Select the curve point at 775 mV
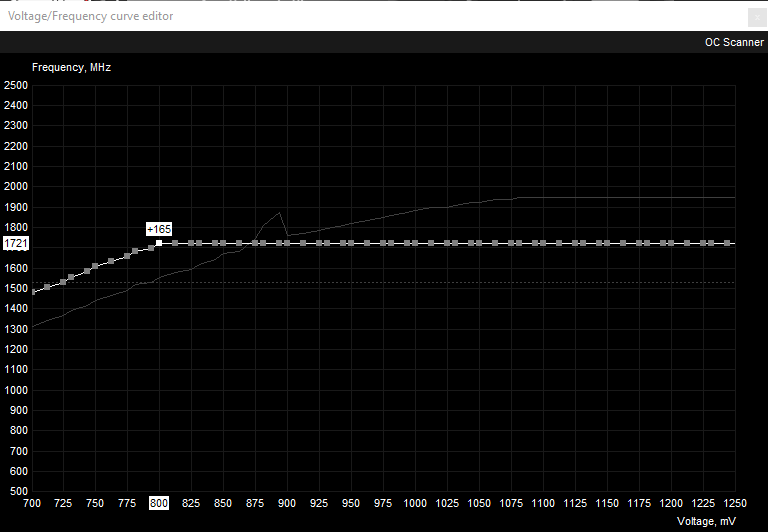 pyautogui.click(x=127, y=256)
